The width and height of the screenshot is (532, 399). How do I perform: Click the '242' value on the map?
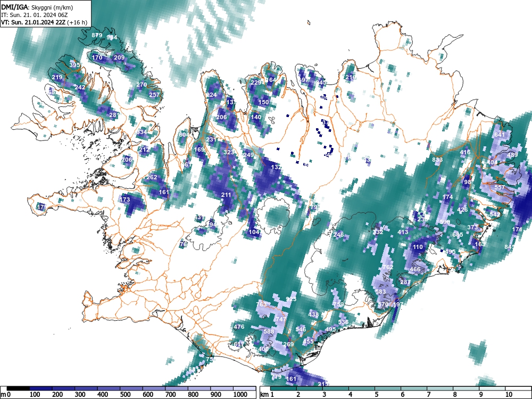(80, 87)
